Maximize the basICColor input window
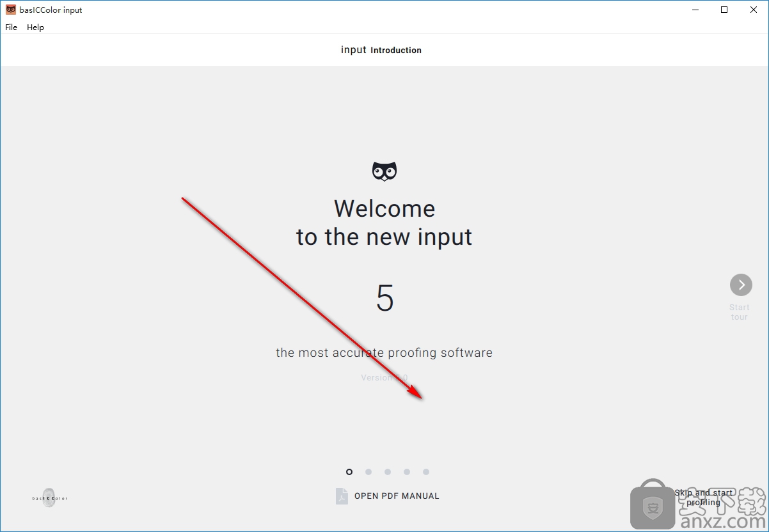This screenshot has height=532, width=769. tap(724, 10)
